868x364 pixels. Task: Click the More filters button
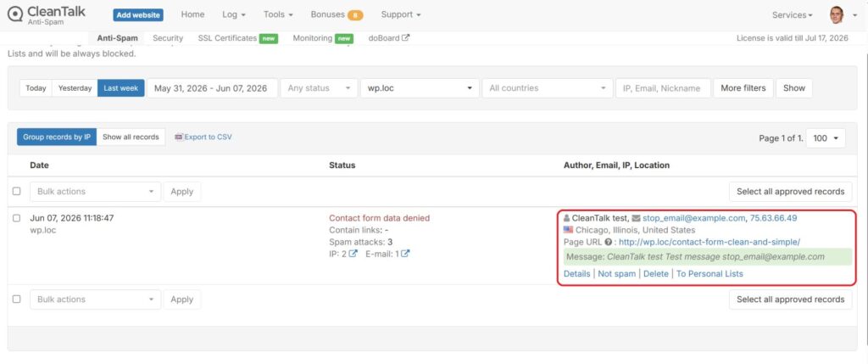pos(743,88)
